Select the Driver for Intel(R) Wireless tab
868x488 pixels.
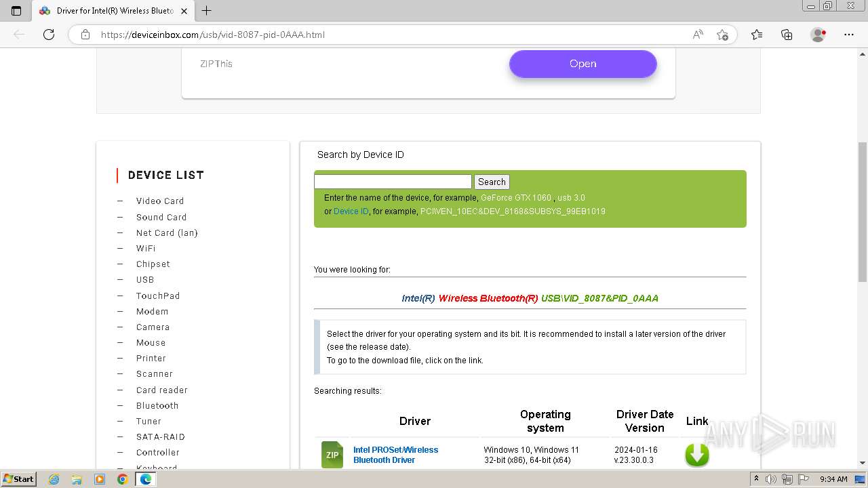click(114, 11)
